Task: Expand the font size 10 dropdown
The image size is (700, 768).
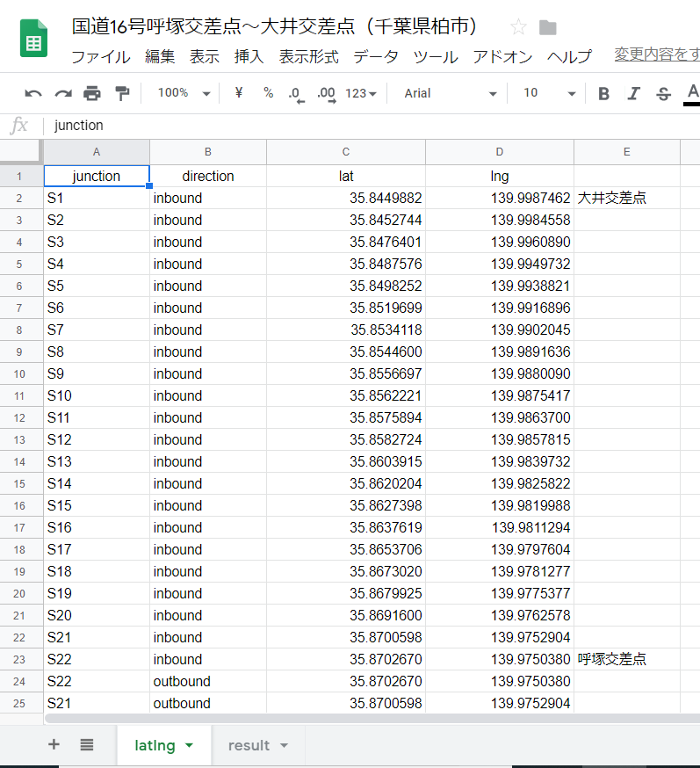Action: coord(549,93)
